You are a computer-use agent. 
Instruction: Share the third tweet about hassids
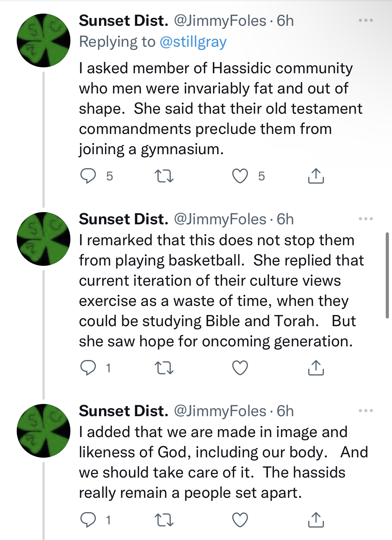pos(316,520)
